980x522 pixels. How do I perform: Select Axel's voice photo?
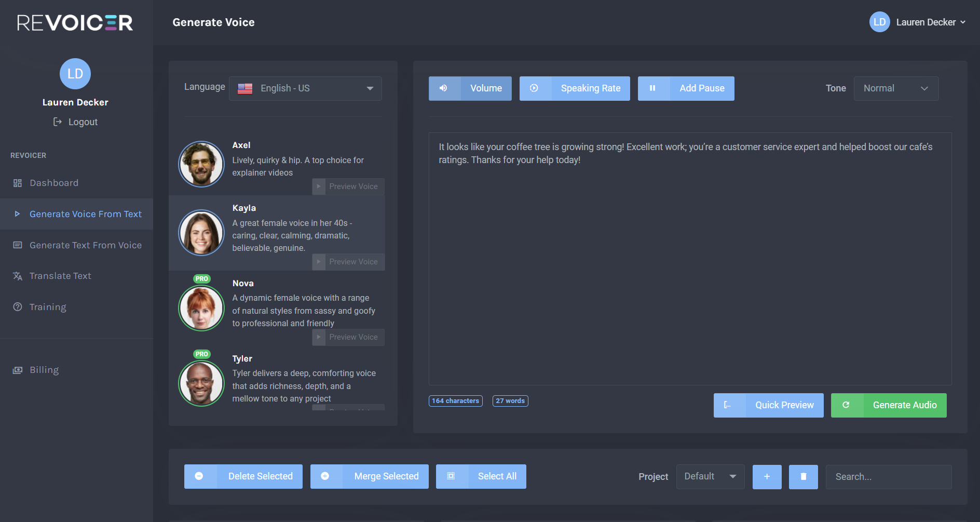tap(201, 164)
